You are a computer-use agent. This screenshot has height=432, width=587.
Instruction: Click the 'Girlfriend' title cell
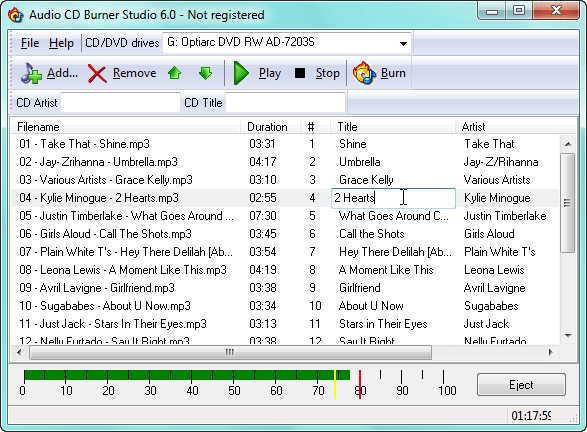[x=360, y=288]
